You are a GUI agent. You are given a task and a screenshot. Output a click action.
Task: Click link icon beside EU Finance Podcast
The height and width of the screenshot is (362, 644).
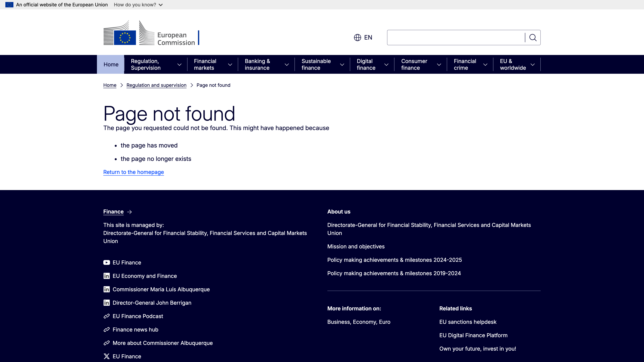(106, 316)
